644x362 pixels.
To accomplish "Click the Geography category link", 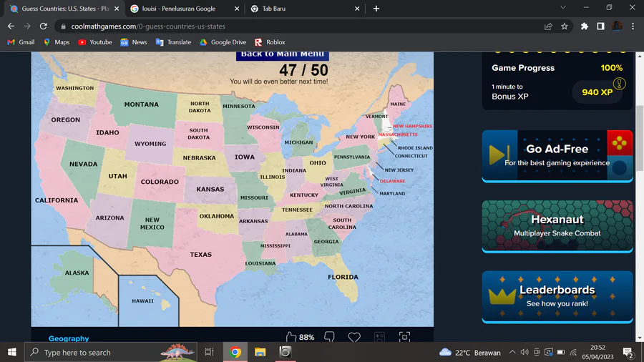I will point(69,338).
